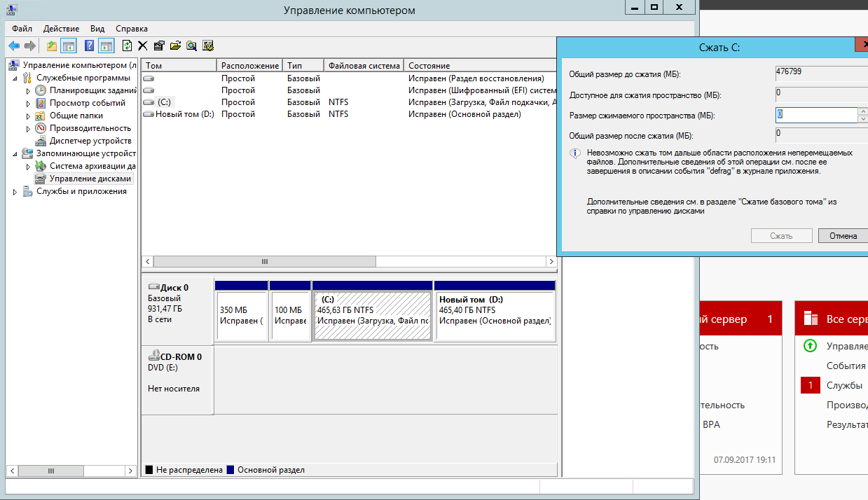Screen dimensions: 868x500
Task: Click the up arrow of shrink size spinner
Action: (863, 111)
